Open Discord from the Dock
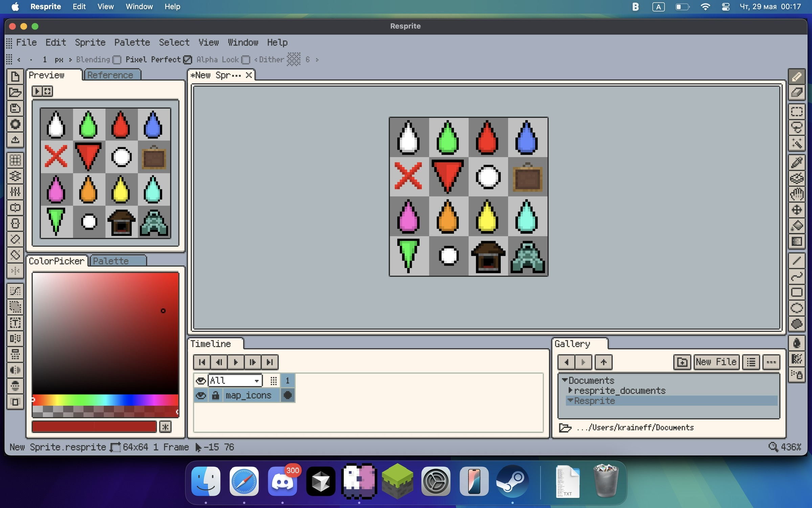The width and height of the screenshot is (812, 508). (282, 481)
